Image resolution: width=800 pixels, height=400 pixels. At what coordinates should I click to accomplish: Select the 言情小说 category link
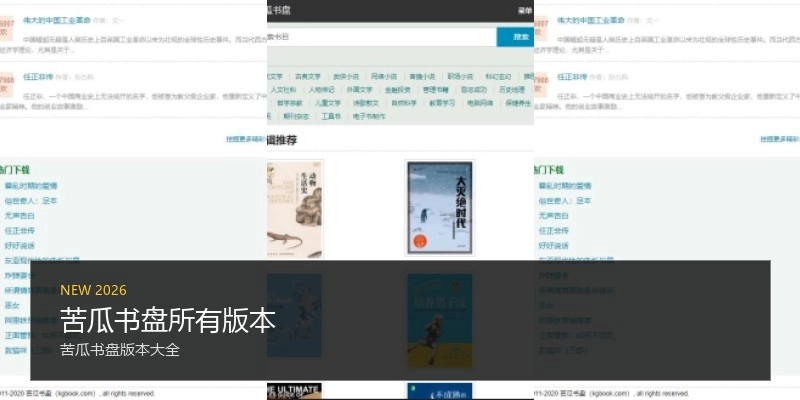[x=422, y=77]
